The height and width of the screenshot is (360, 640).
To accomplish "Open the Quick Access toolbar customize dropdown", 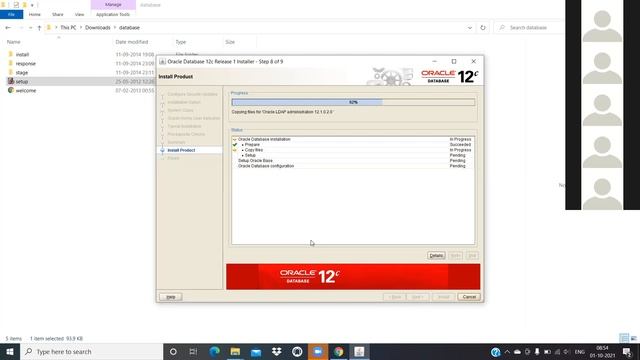I will coord(32,5).
